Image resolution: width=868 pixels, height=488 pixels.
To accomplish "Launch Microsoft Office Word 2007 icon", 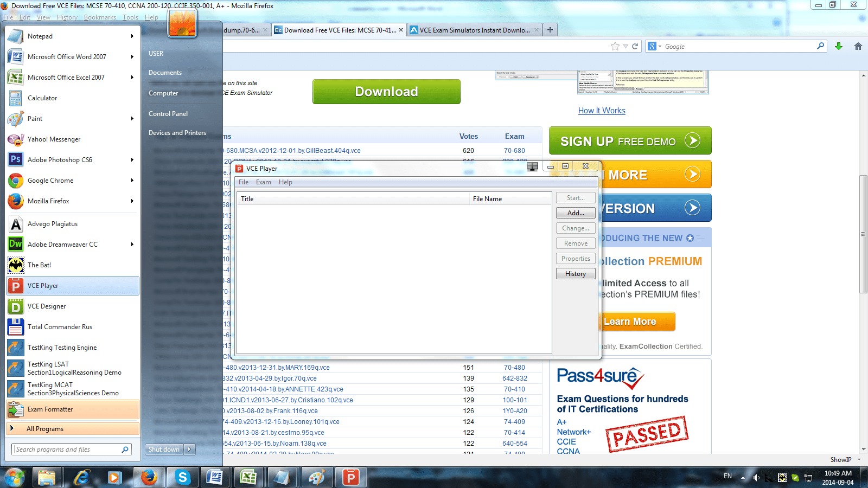I will point(16,57).
